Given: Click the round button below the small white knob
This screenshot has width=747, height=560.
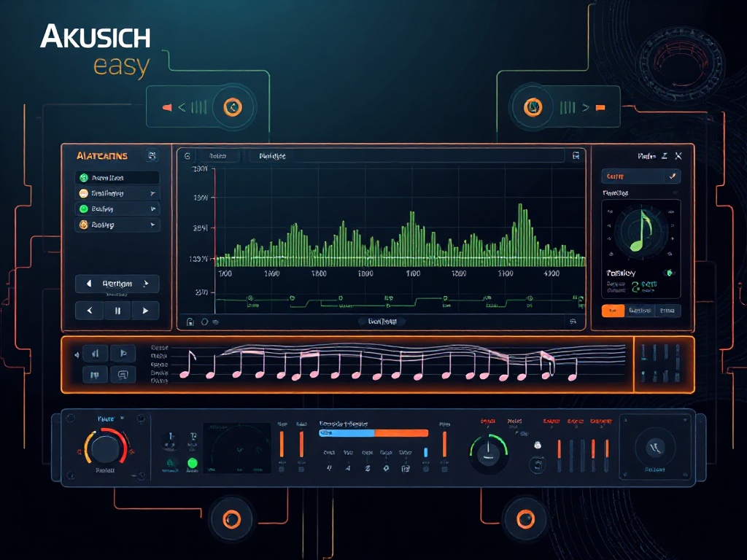Looking at the screenshot, I should 538,464.
